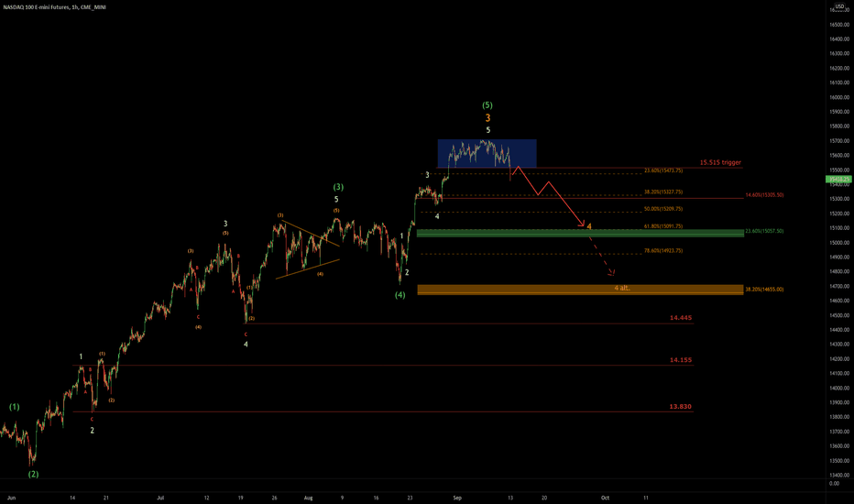854x504 pixels.
Task: Click 16500.00 on the price axis
Action: click(x=839, y=25)
